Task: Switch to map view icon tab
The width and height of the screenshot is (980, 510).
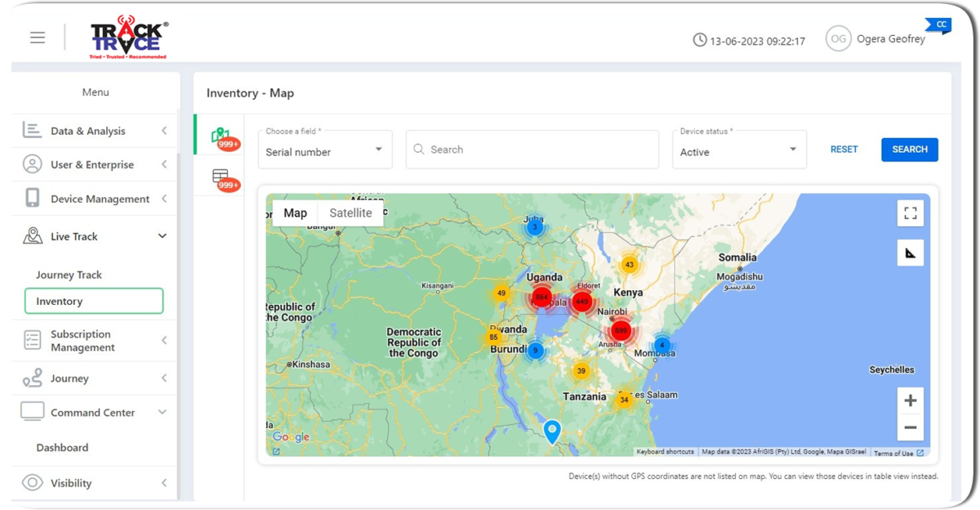Action: (x=220, y=136)
